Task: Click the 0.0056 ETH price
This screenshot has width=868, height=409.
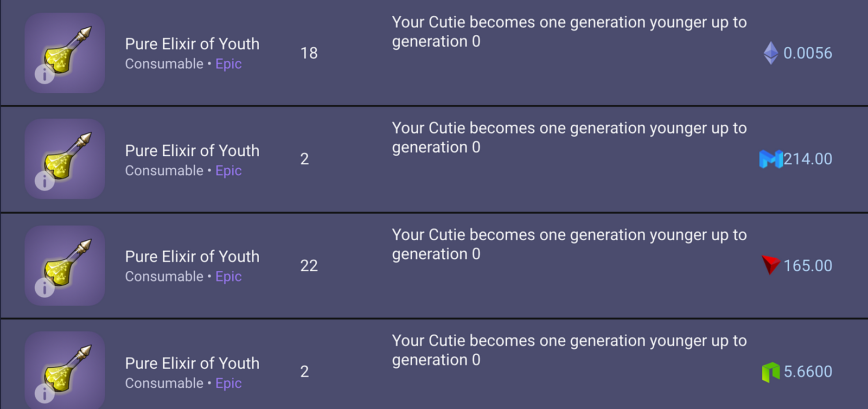Action: click(x=808, y=53)
